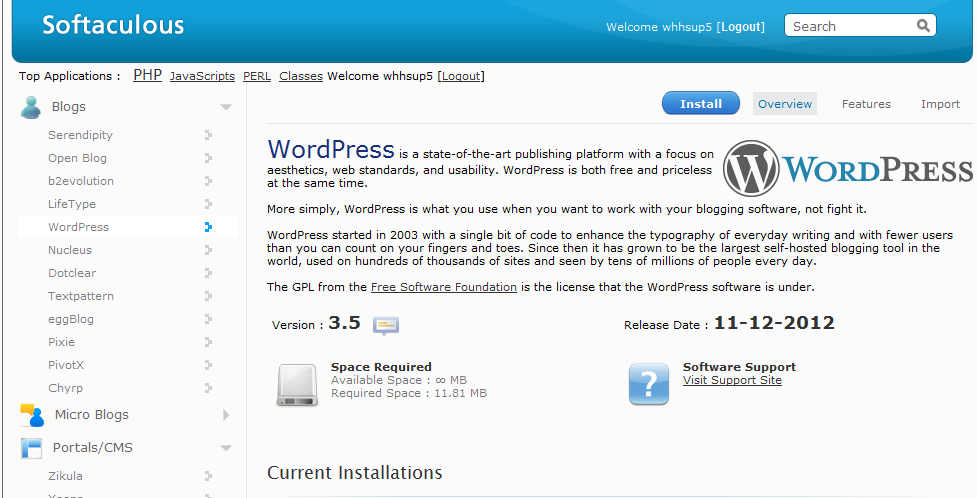Select b2evolution in the Blogs list
Viewport: 977px width, 498px height.
pyautogui.click(x=81, y=181)
